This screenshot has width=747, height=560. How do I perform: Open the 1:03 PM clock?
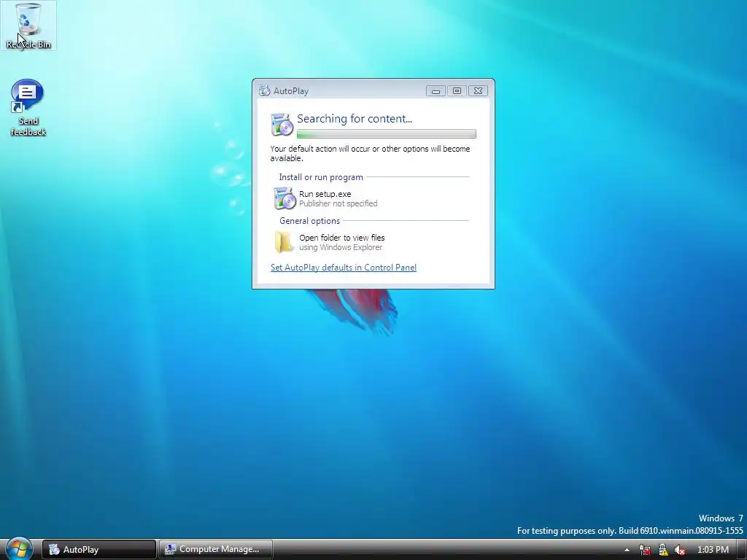point(713,550)
